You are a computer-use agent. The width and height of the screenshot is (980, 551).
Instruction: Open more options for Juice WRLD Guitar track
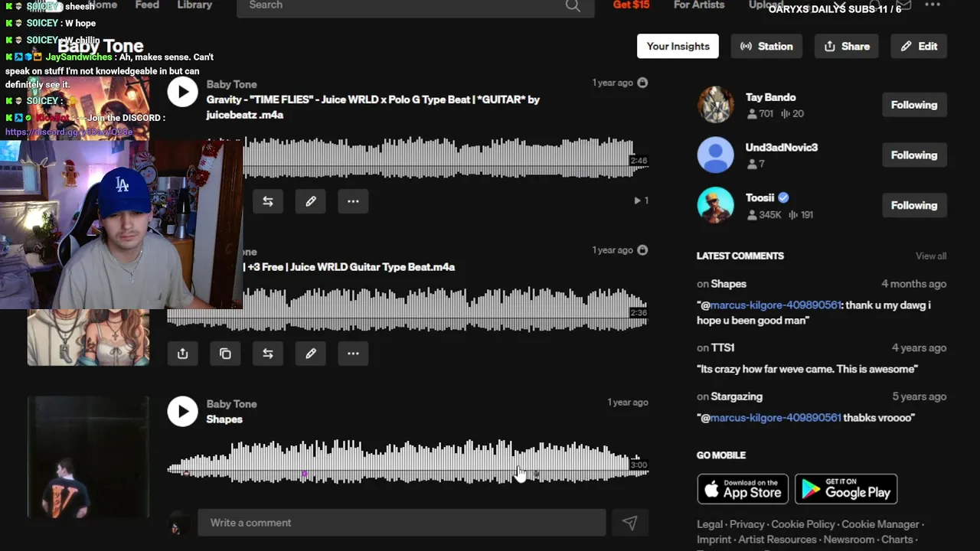tap(353, 354)
